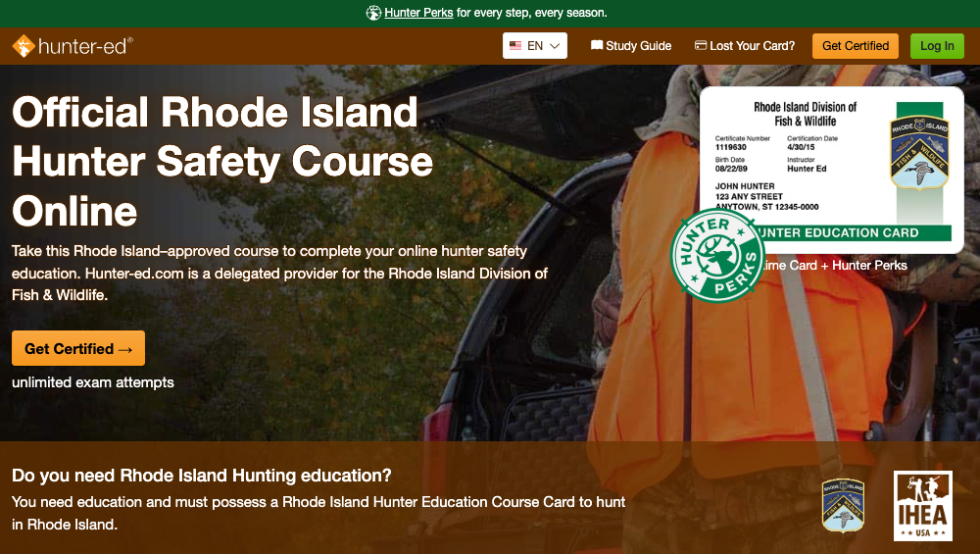
Task: Click the "unlimited exam attempts" text
Action: 92,382
